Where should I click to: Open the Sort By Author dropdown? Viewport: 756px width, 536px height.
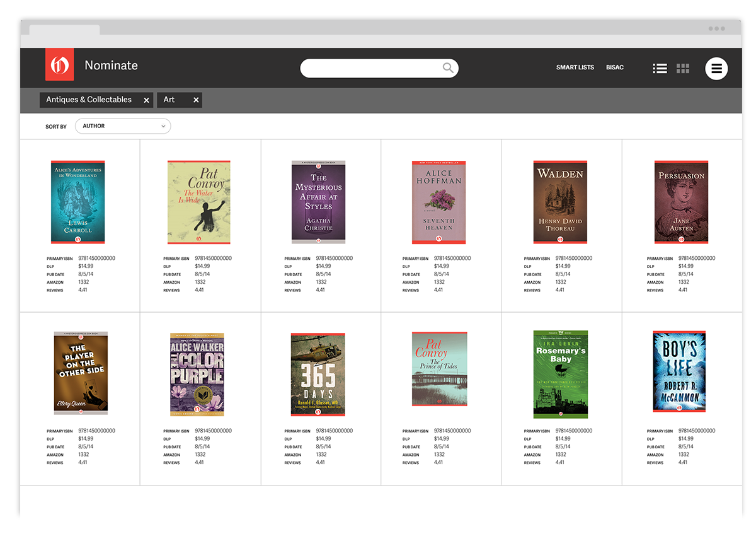point(123,126)
